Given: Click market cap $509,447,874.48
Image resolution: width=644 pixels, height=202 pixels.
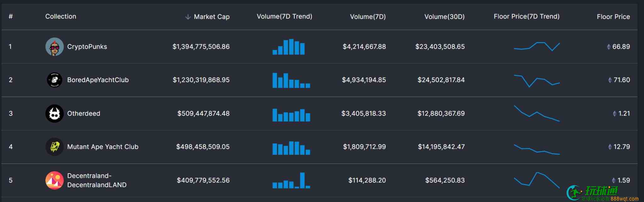Looking at the screenshot, I should click(203, 113).
